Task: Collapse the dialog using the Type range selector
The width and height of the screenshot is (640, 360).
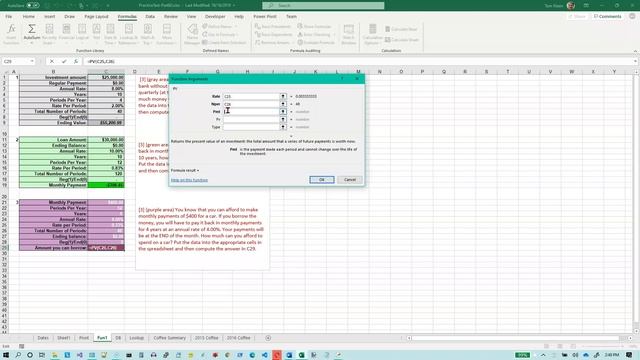Action: click(282, 127)
